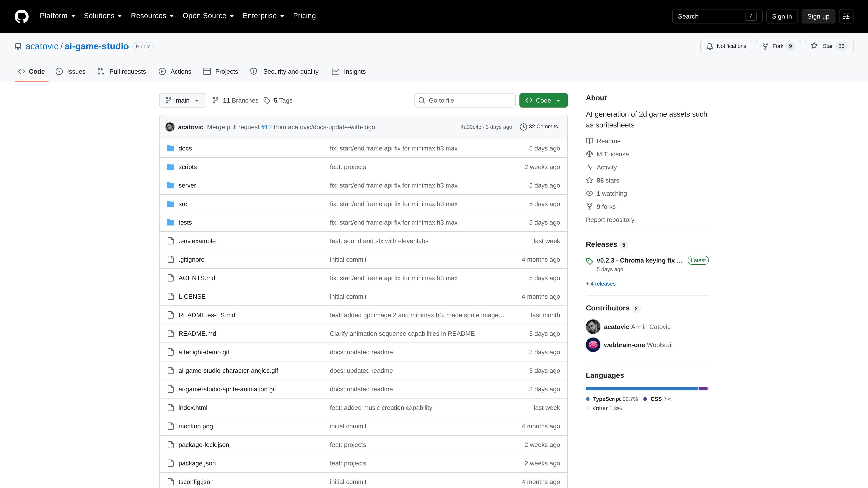This screenshot has width=868, height=488.
Task: Open the + 4 releases link
Action: tap(600, 284)
